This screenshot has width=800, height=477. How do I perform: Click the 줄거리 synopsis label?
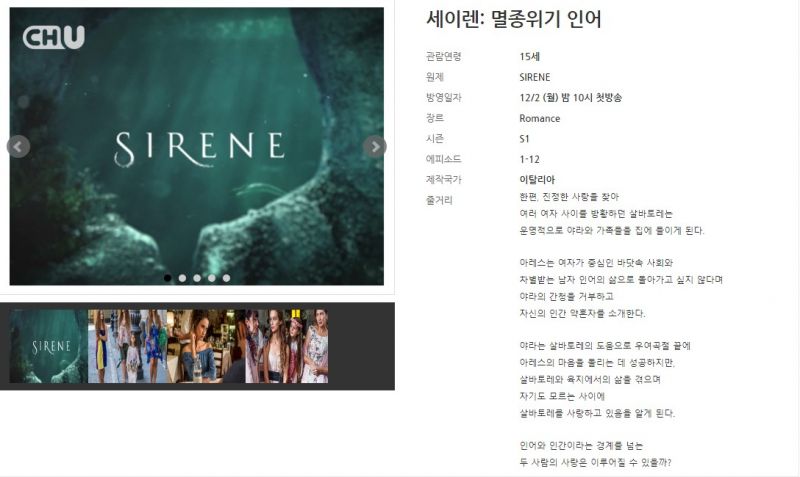[439, 200]
